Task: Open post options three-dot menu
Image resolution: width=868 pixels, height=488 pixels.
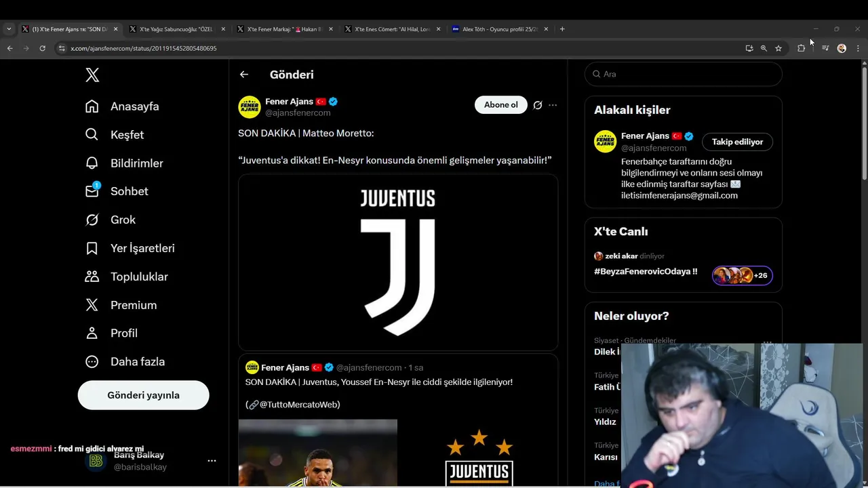Action: (x=553, y=105)
